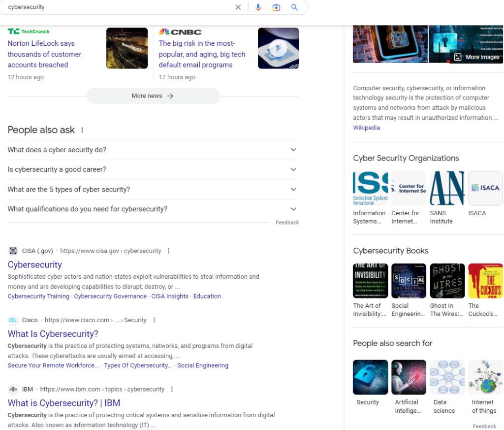Open the CISA Cybersecurity result title

[35, 265]
